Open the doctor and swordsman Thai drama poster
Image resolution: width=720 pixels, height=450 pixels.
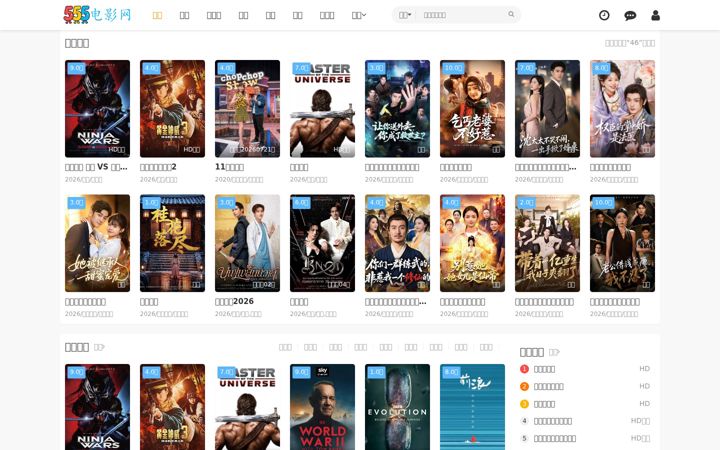coord(247,243)
